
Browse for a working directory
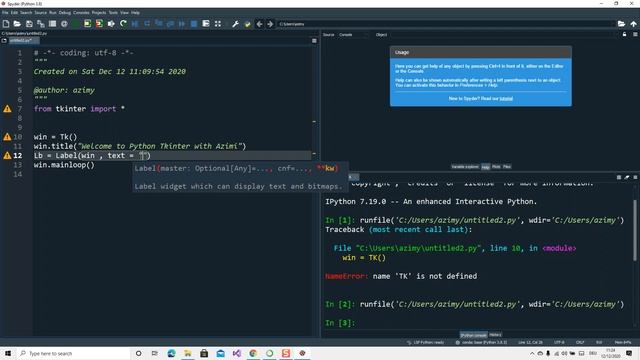(x=621, y=24)
